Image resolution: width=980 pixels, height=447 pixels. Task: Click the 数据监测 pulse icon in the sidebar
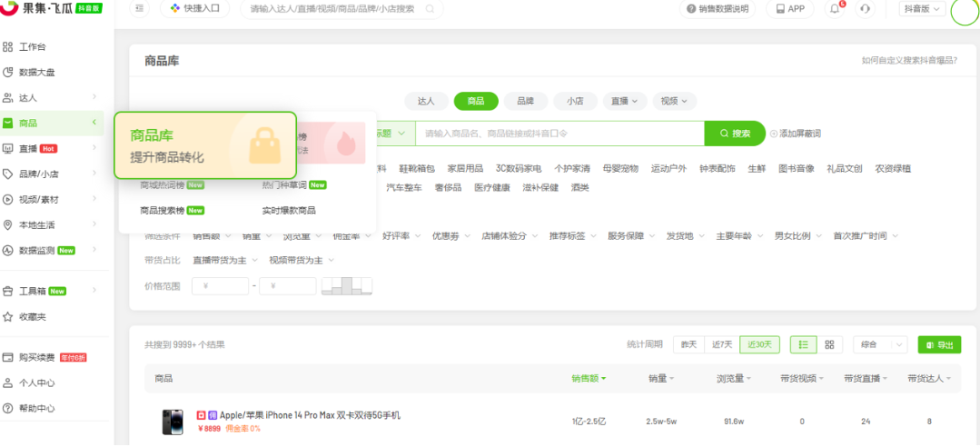click(x=7, y=250)
